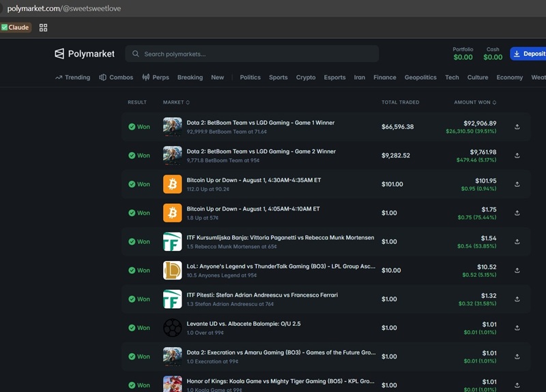This screenshot has height=392, width=546.
Task: Sort table by Amount Won column
Action: [x=475, y=102]
